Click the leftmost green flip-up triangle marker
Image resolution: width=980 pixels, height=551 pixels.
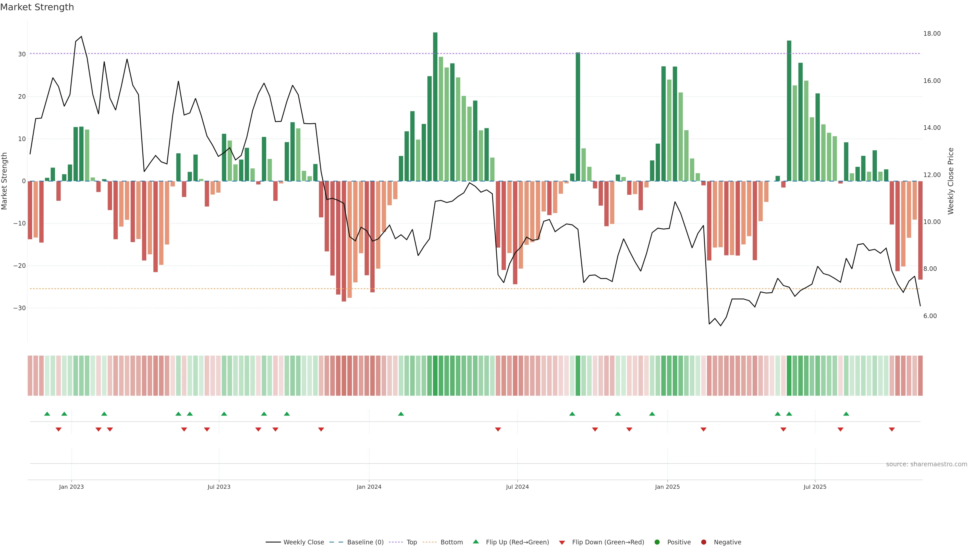pyautogui.click(x=47, y=414)
